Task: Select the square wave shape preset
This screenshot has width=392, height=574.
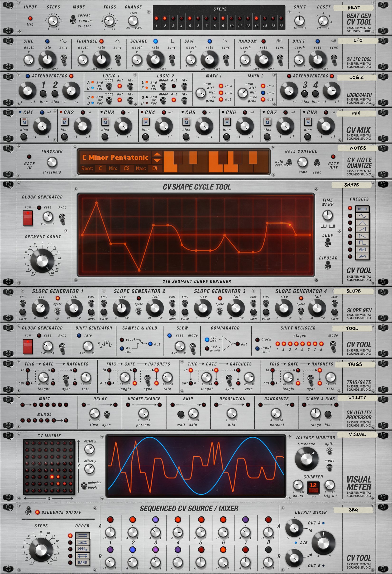Action: tap(362, 243)
